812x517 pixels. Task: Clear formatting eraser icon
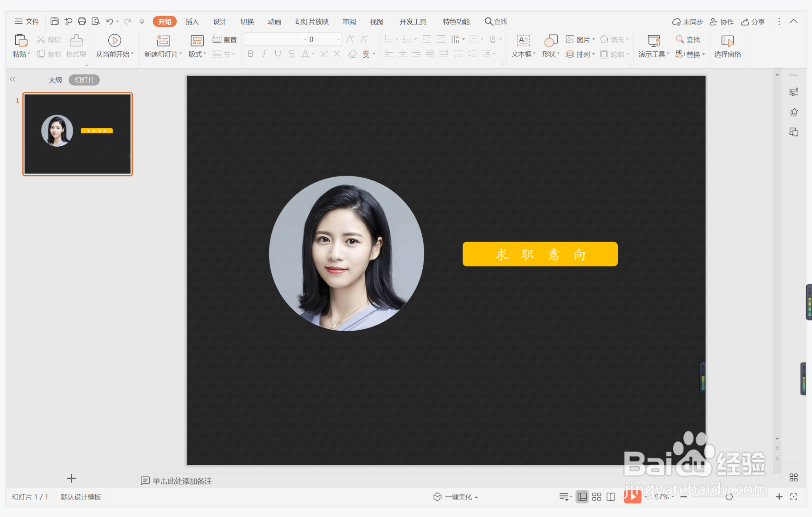point(352,54)
